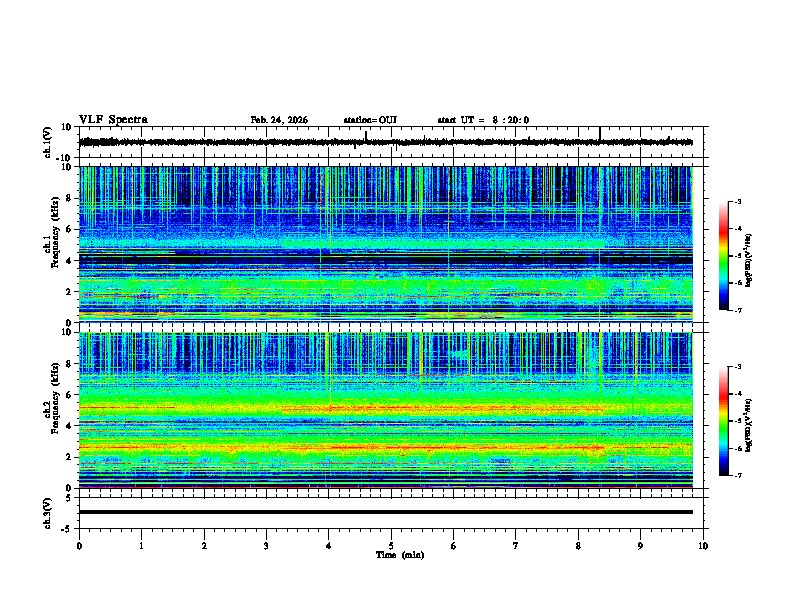Image resolution: width=792 pixels, height=612 pixels.
Task: Click time axis tick label '2'
Action: tap(204, 546)
